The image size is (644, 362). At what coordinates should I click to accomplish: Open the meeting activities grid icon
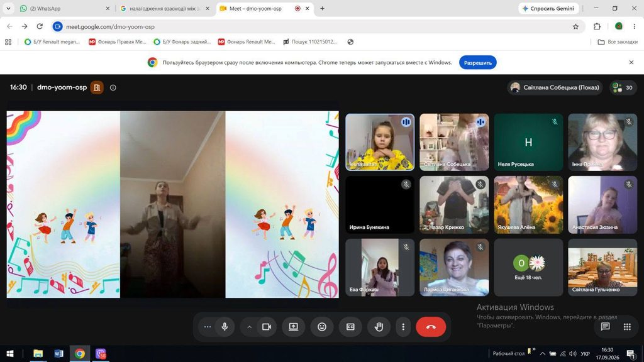[627, 327]
